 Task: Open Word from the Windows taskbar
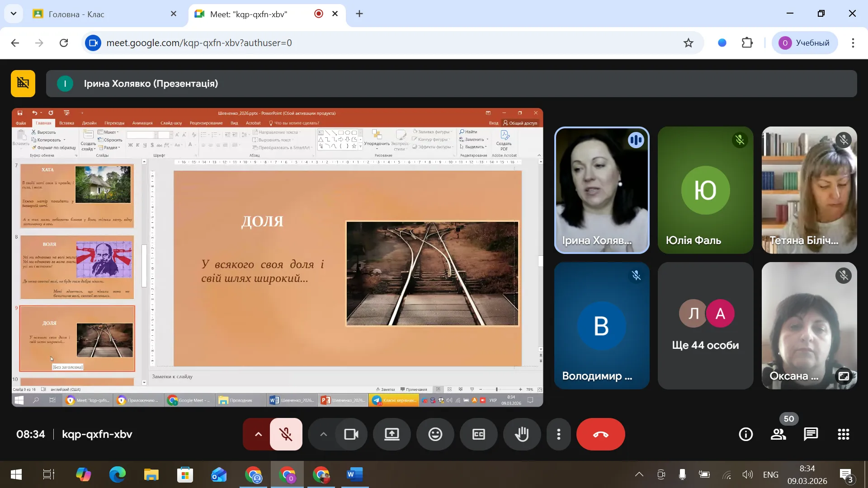[354, 474]
